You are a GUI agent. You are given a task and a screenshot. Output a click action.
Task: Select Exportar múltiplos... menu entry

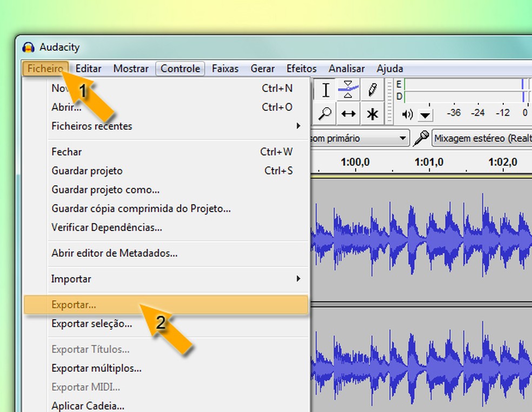[x=96, y=368]
